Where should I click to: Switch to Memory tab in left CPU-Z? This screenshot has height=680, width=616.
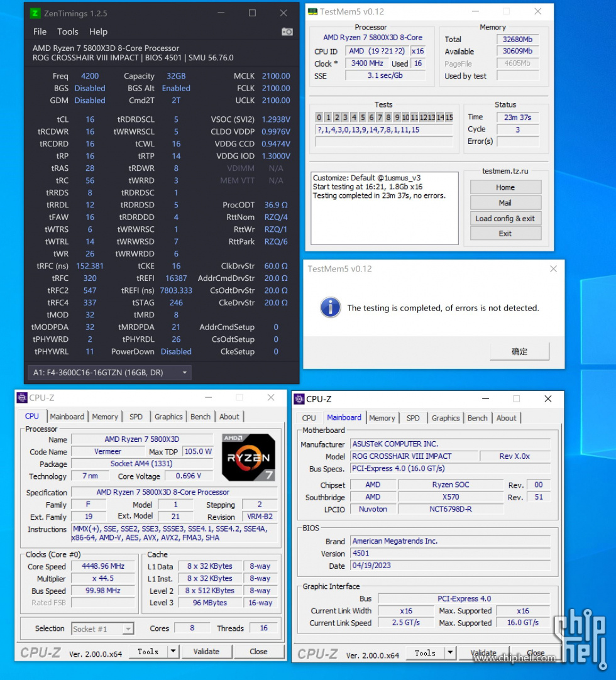105,417
